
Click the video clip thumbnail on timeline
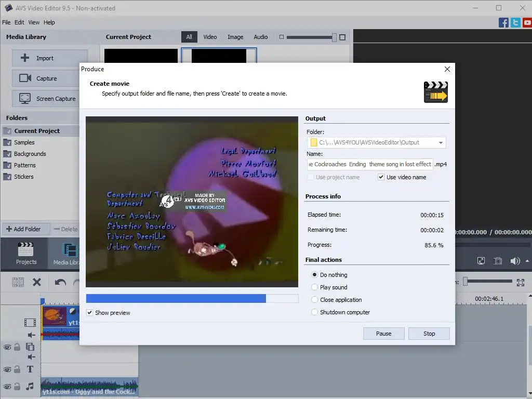[x=54, y=316]
